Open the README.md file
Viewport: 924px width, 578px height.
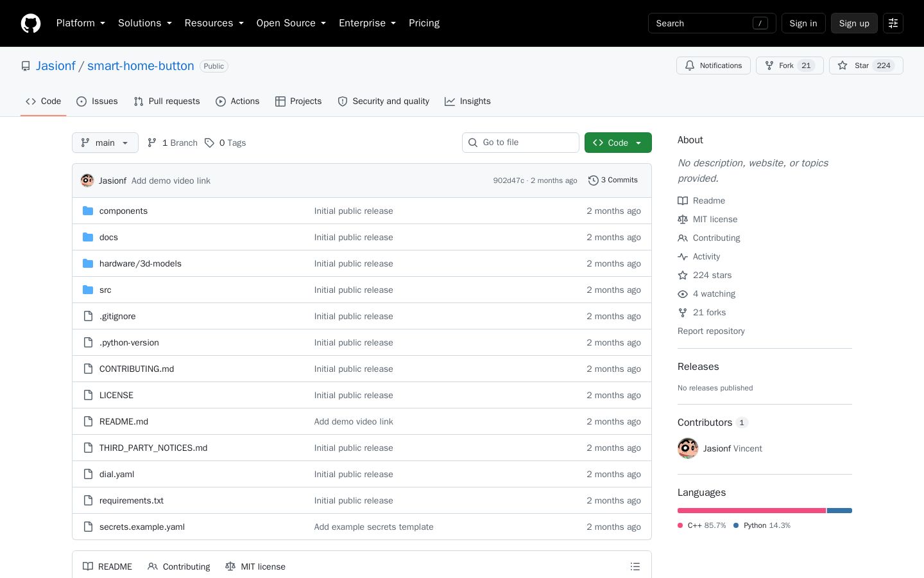click(x=124, y=421)
